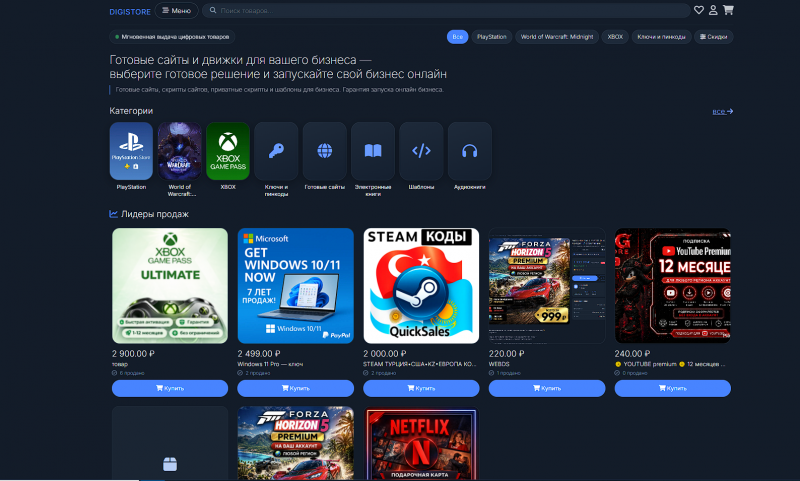Select the PlayStation filter tab

[x=491, y=37]
